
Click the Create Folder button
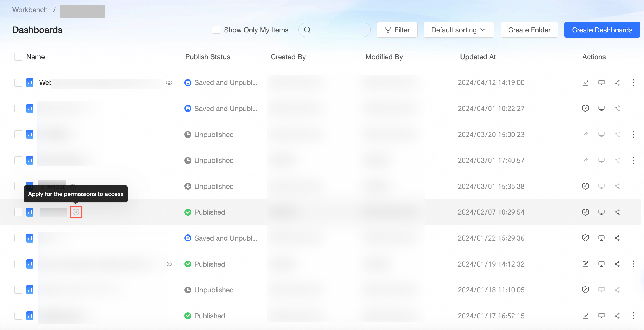point(529,30)
